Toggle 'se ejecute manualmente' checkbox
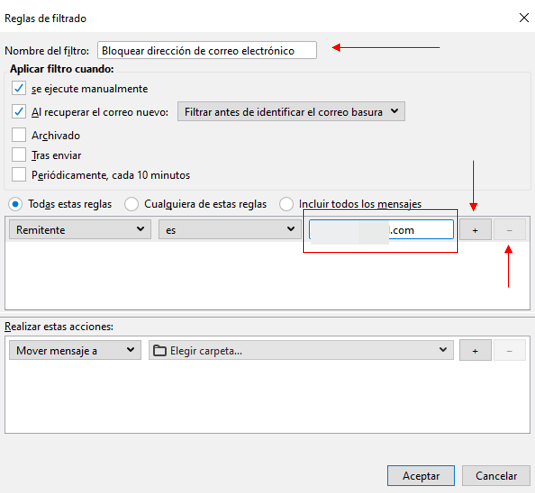 point(19,88)
